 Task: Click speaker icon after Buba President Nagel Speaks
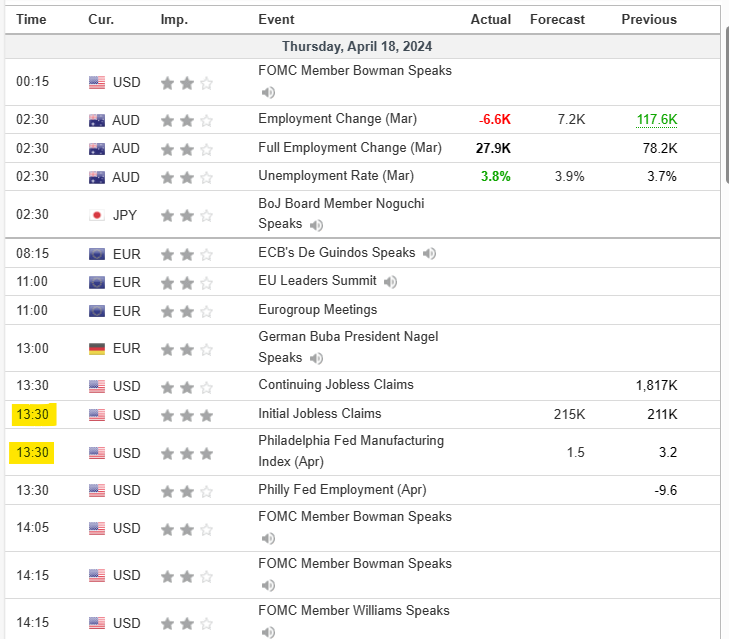(316, 358)
